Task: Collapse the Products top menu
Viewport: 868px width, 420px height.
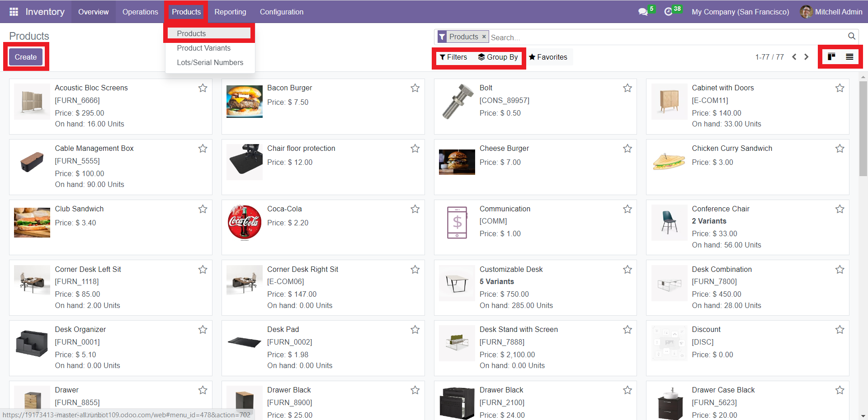Action: pyautogui.click(x=186, y=12)
